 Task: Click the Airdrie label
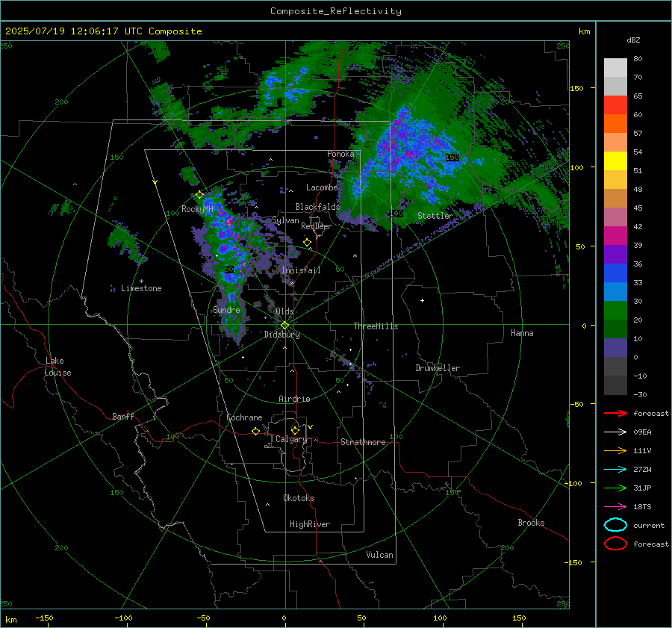pyautogui.click(x=294, y=399)
